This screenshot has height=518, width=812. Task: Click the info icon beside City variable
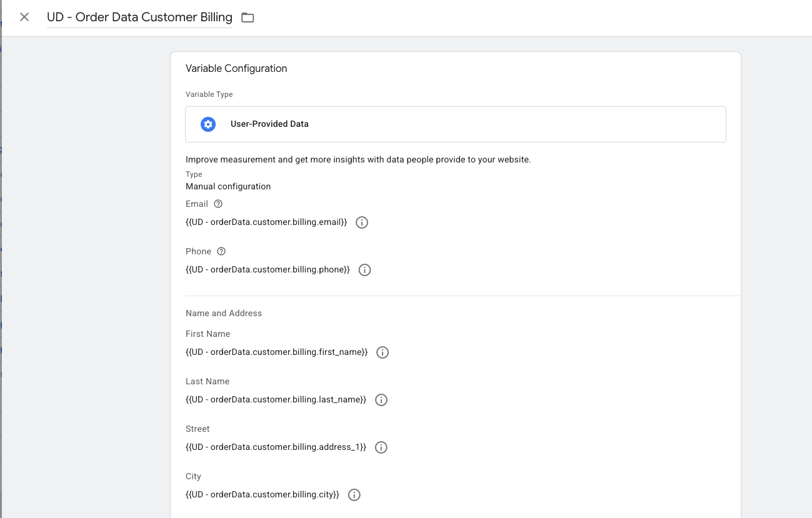(354, 494)
